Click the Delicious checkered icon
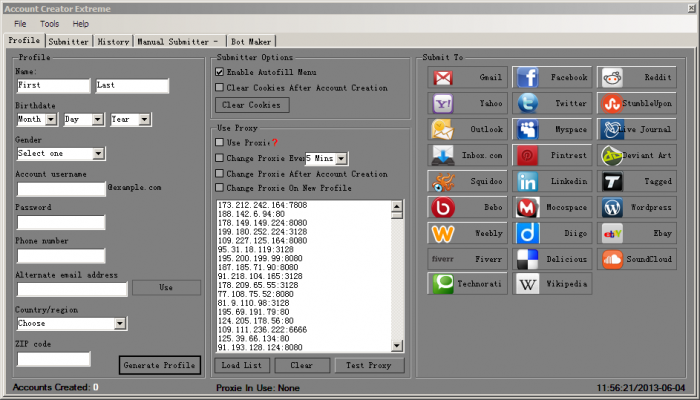This screenshot has height=400, width=700. [528, 259]
